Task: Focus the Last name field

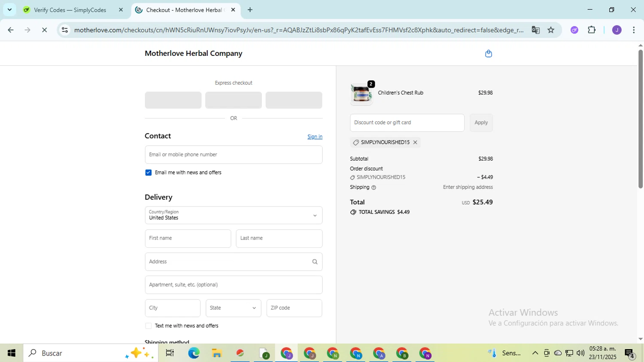Action: coord(279,238)
